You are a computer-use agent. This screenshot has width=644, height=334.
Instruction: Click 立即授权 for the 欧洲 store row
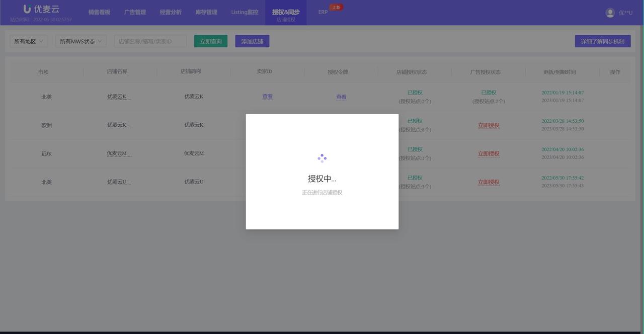tap(488, 125)
